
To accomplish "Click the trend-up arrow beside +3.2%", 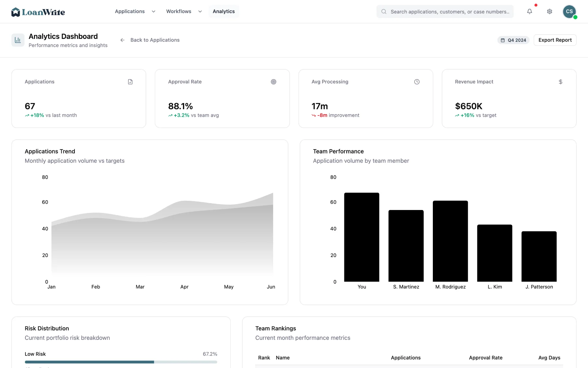I will point(170,115).
